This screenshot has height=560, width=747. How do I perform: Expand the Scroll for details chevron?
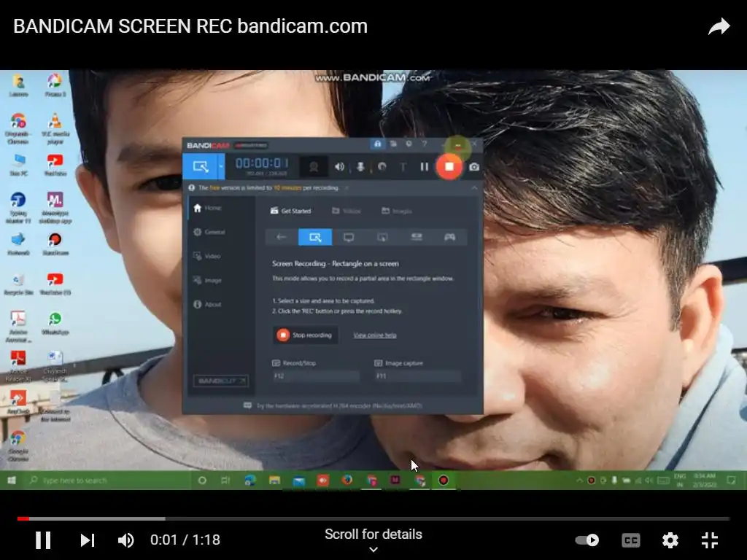pyautogui.click(x=373, y=550)
